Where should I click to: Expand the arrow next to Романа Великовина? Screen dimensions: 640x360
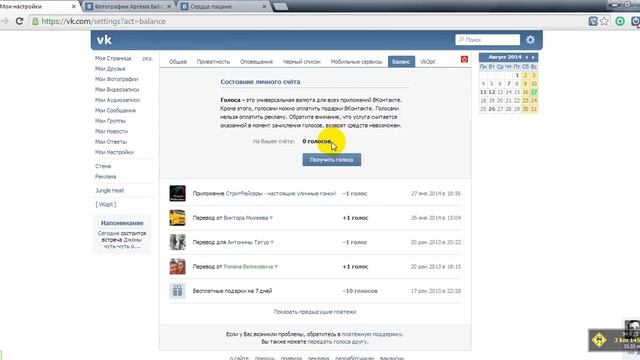(x=276, y=267)
